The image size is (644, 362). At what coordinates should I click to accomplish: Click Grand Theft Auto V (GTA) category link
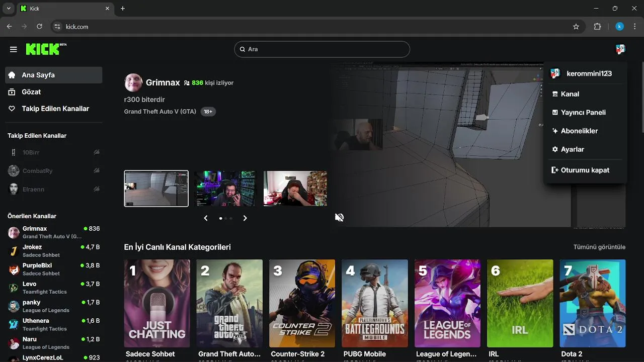[160, 112]
